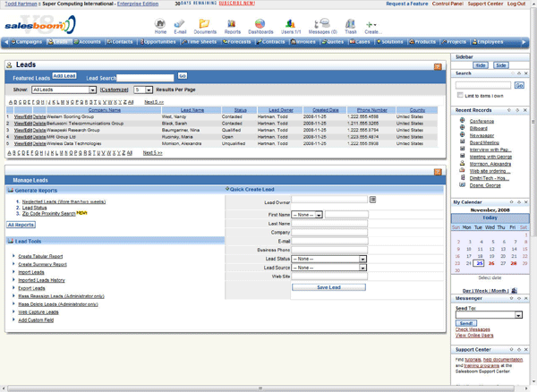The height and width of the screenshot is (392, 537).
Task: Click the Salesboom logo
Action: [40, 25]
